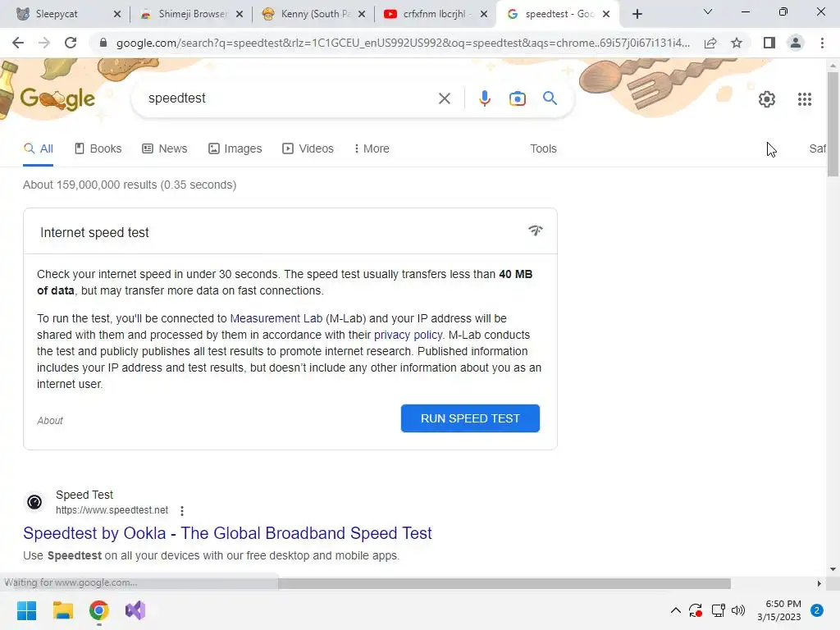840x630 pixels.
Task: Open the Chrome side panel icon
Action: point(769,43)
